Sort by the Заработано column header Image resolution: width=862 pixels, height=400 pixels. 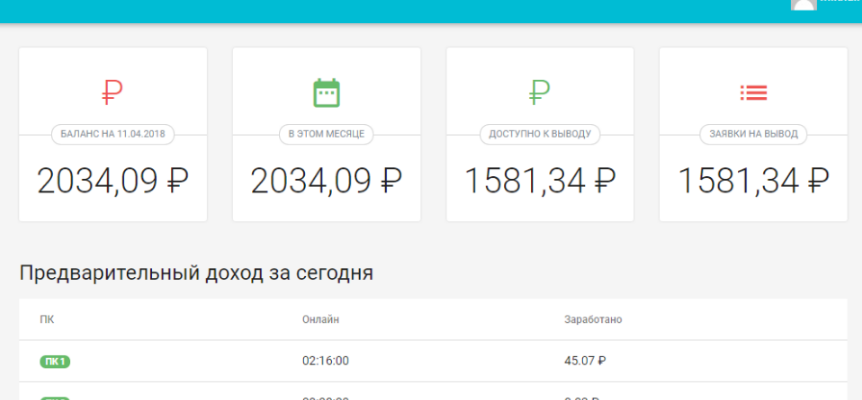tap(593, 319)
